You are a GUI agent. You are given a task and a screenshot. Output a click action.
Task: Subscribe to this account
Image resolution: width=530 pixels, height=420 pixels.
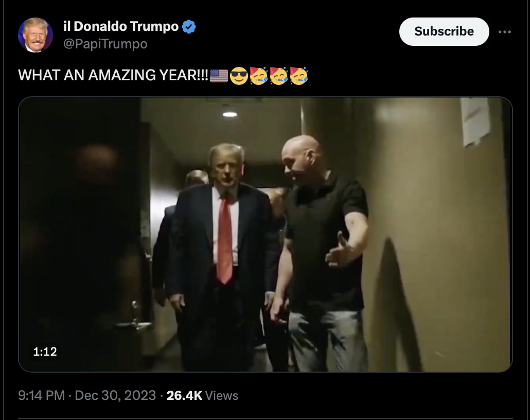click(444, 31)
